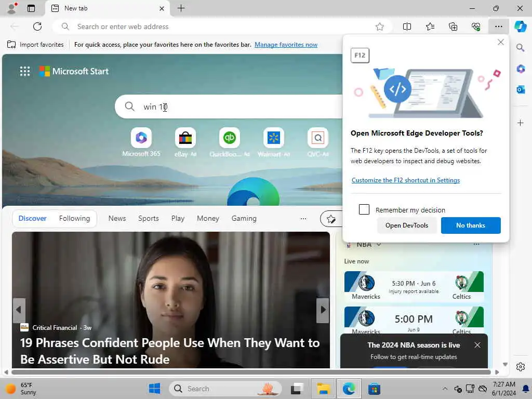The image size is (532, 399).
Task: Show previous news carousel slide
Action: coord(19,310)
